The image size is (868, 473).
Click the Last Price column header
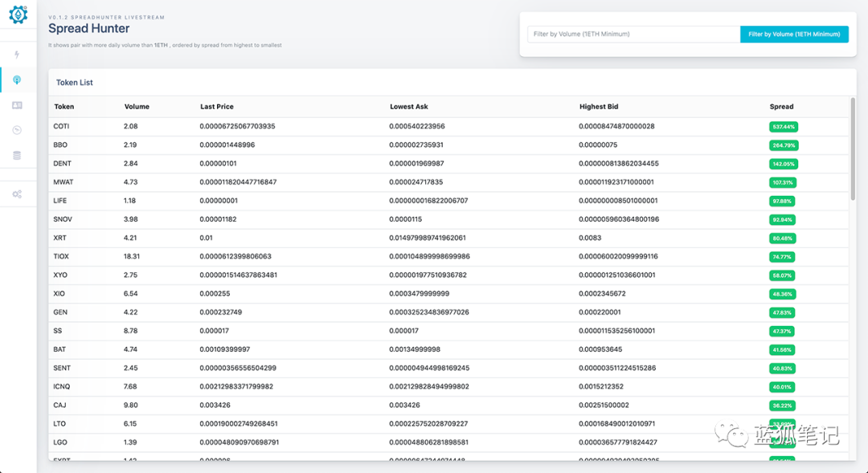coord(217,107)
